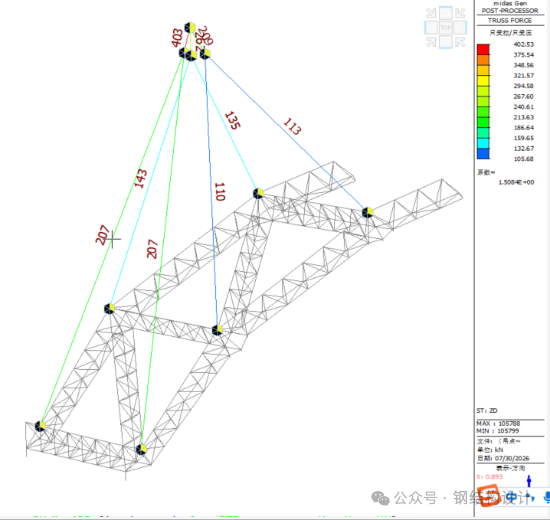Image resolution: width=550 pixels, height=520 pixels.
Task: Click the lower-right diagonal arrow of view navigator
Action: (460, 42)
